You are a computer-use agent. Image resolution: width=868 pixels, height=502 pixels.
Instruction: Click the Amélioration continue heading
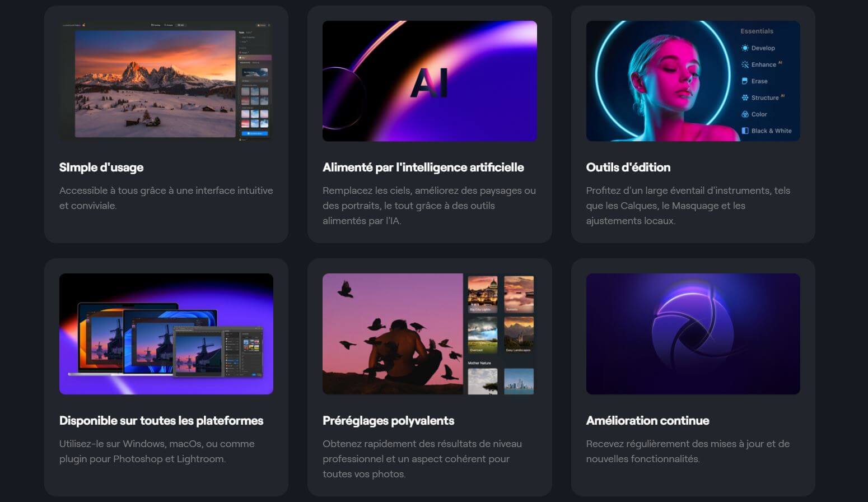coord(648,421)
